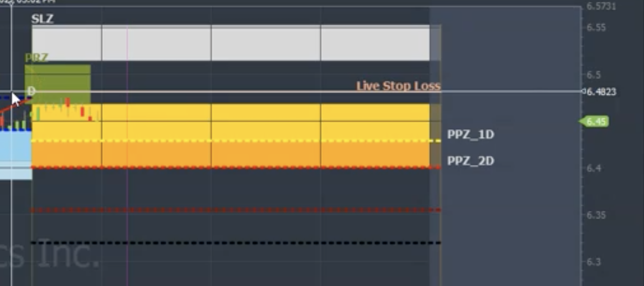The height and width of the screenshot is (286, 644).
Task: Click the 6.4823 crosshair price label
Action: click(601, 92)
